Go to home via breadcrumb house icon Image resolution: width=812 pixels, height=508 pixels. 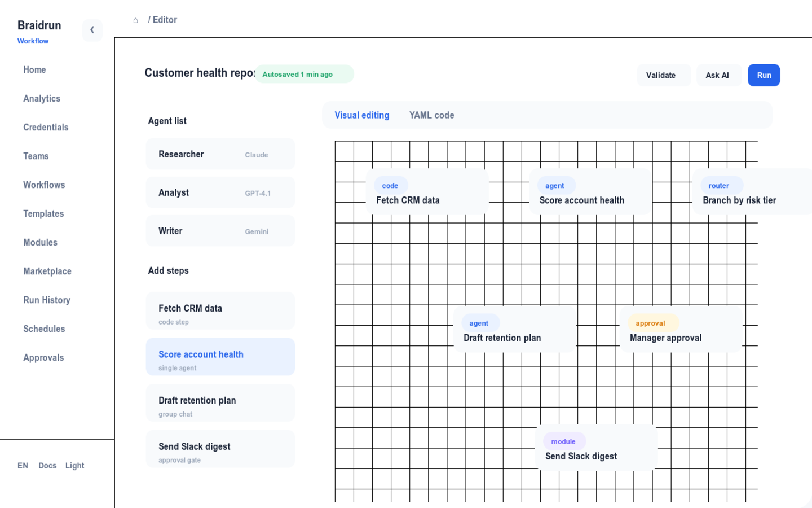pos(135,20)
